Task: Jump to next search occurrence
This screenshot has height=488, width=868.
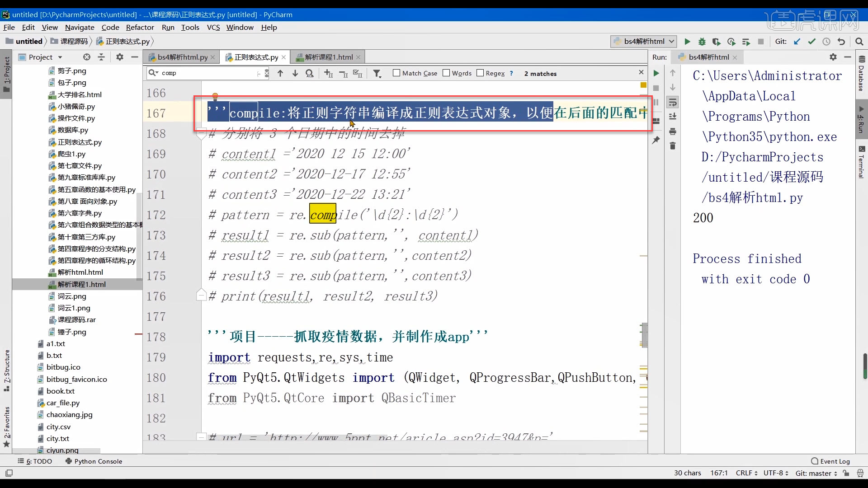Action: coord(295,73)
